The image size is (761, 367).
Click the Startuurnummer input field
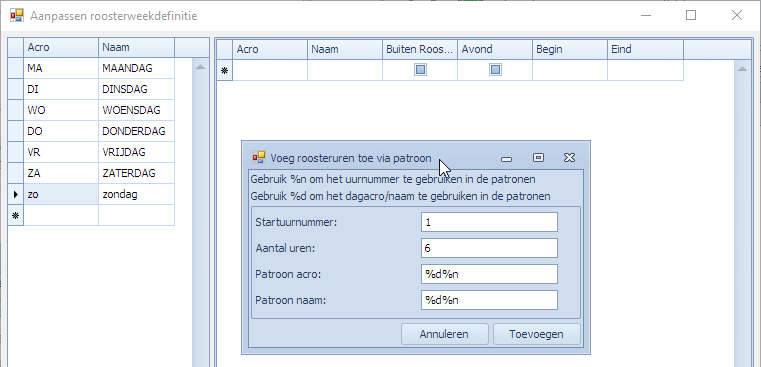coord(489,222)
